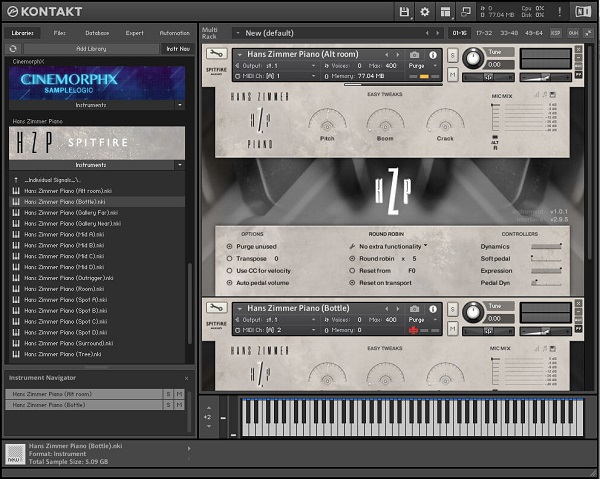Adjust the Dynamics controller slider
Screen dimensions: 600x479
(546, 246)
